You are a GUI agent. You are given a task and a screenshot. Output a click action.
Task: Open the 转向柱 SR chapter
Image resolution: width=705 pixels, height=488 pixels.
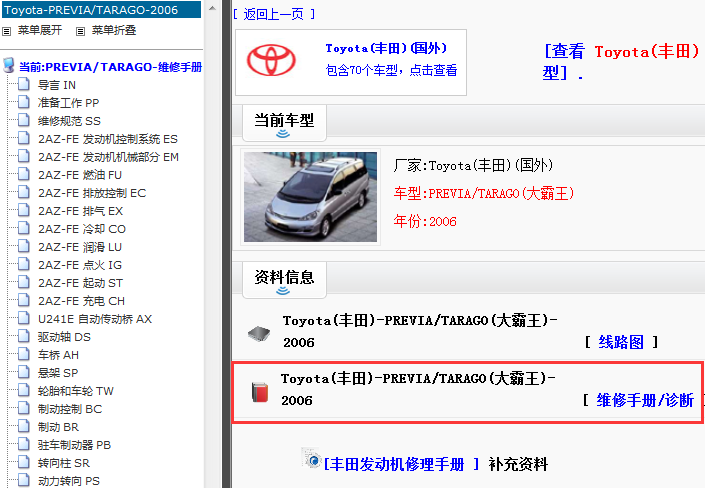(64, 463)
